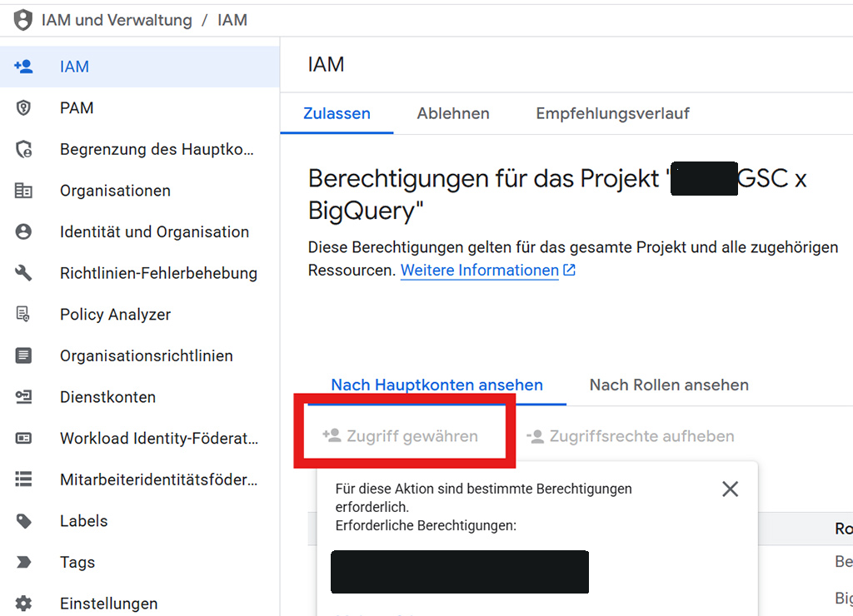This screenshot has width=853, height=616.
Task: Click the IAM add-person sidebar icon
Action: pyautogui.click(x=23, y=67)
